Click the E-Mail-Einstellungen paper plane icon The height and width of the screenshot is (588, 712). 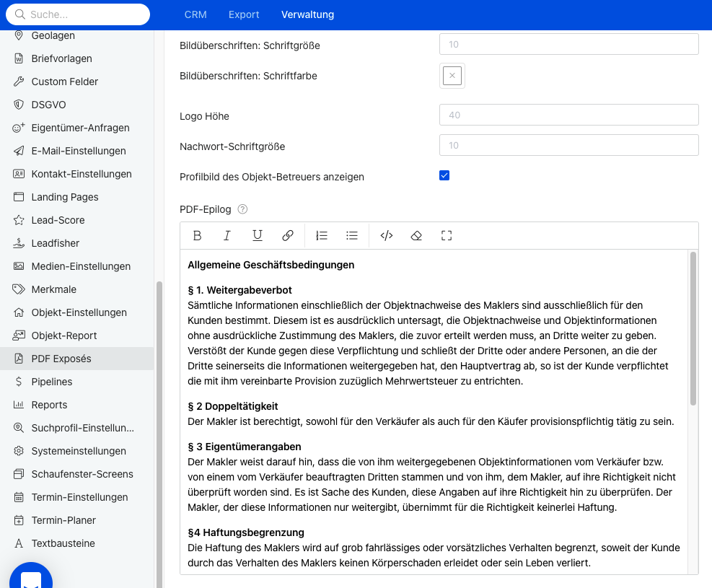(x=19, y=152)
